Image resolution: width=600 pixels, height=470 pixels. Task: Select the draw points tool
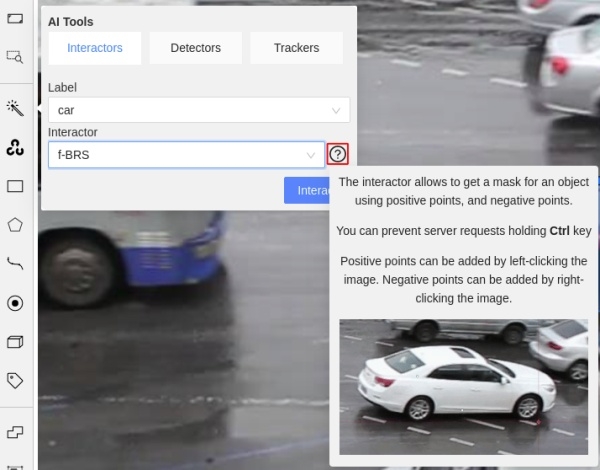(x=15, y=303)
